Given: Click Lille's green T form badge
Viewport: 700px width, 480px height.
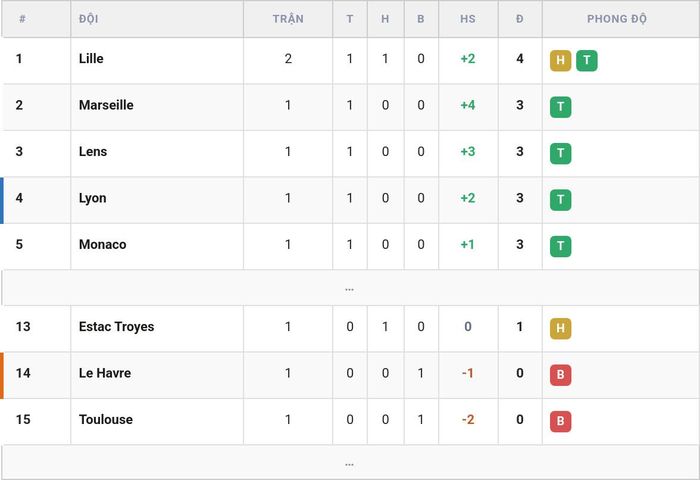Looking at the screenshot, I should point(587,60).
